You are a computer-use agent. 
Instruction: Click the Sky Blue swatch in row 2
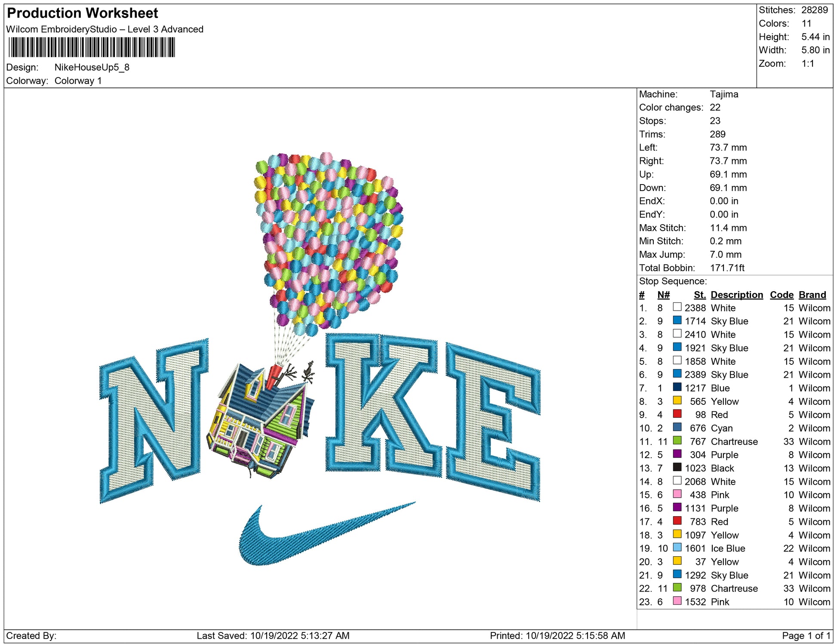click(x=677, y=320)
